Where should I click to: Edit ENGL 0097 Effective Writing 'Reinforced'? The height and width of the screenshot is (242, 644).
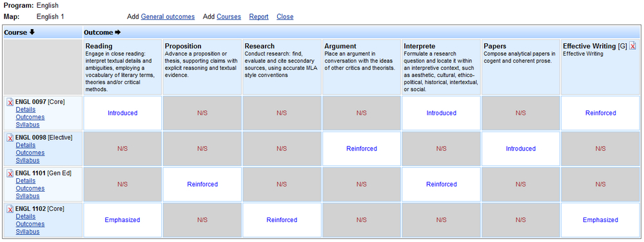pos(600,113)
